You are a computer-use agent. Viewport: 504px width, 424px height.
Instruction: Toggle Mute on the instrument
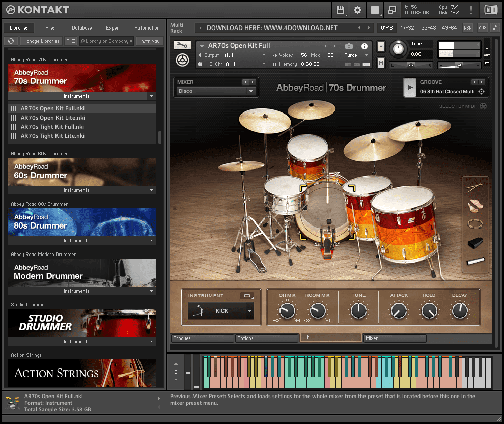pyautogui.click(x=381, y=63)
